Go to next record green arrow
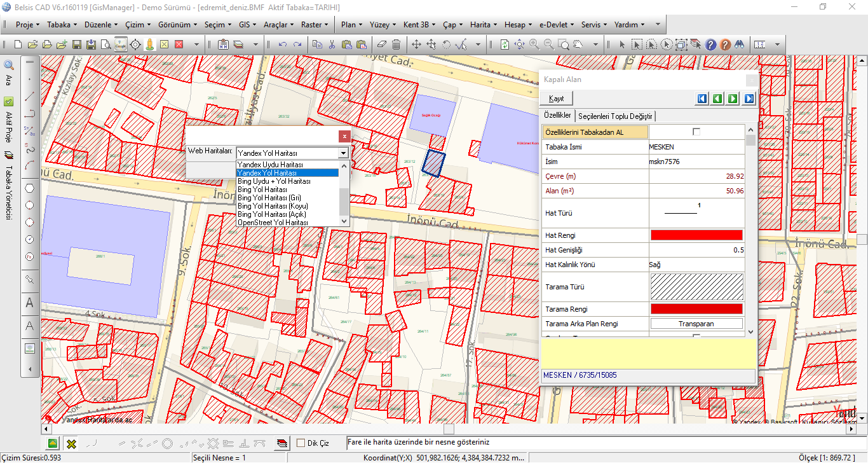 point(733,99)
